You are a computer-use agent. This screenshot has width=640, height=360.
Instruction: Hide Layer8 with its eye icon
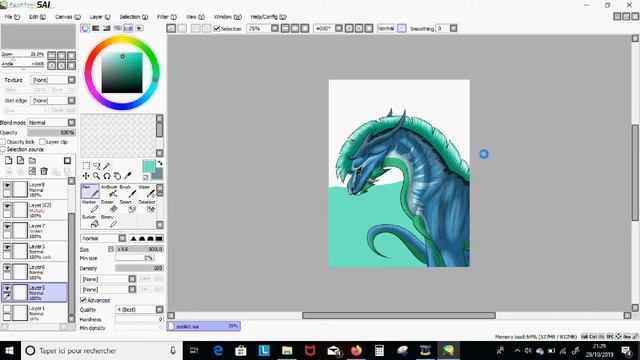(x=7, y=185)
